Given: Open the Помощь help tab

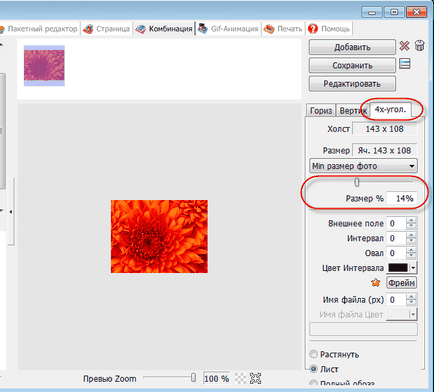Looking at the screenshot, I should coord(329,29).
